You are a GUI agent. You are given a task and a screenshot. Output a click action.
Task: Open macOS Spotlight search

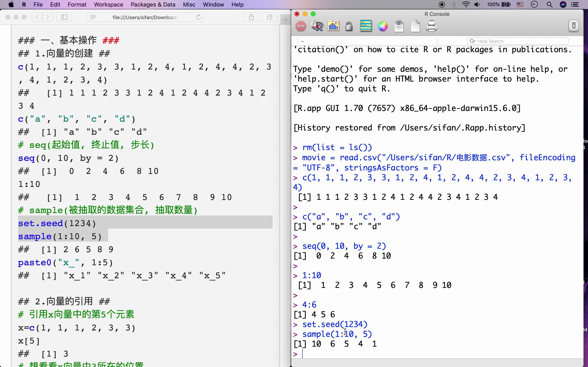550,5
